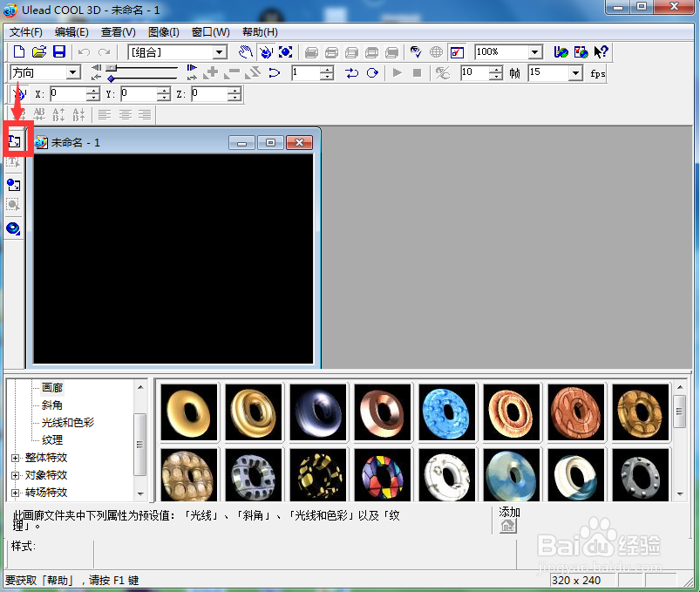Expand the 对象特效 tree node

15,475
